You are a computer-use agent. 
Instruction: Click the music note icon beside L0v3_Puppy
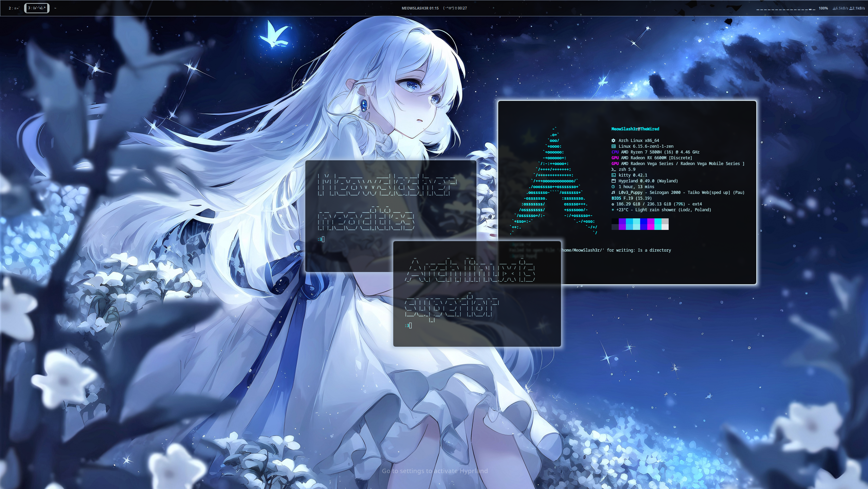pyautogui.click(x=613, y=192)
